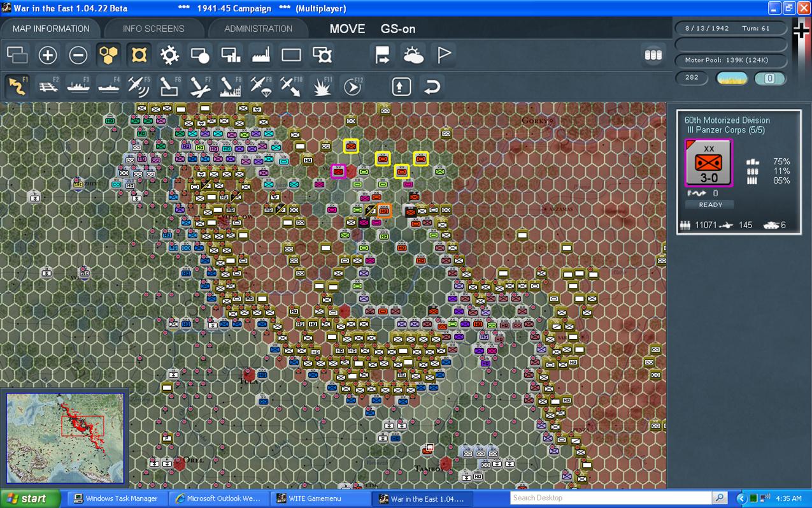Open the MAP INFORMATION tab
Image resolution: width=812 pixels, height=508 pixels.
coord(51,29)
